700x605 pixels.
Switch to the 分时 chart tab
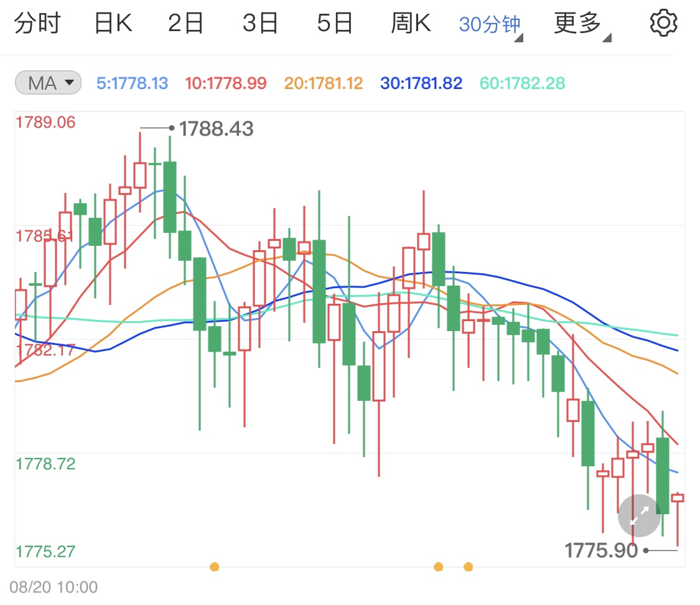pyautogui.click(x=37, y=22)
